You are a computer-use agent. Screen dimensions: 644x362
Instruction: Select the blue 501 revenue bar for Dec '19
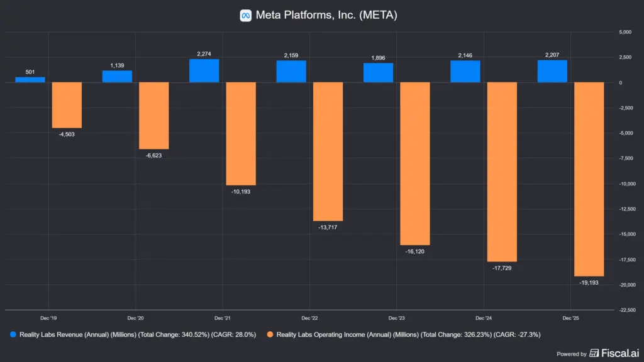click(30, 80)
